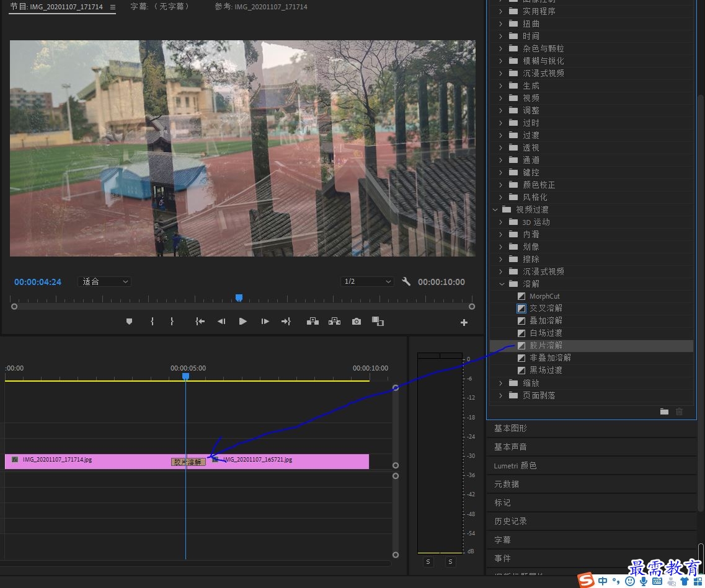Screen dimensions: 705x588
Task: Expand the 风格化 folder
Action: pos(501,197)
